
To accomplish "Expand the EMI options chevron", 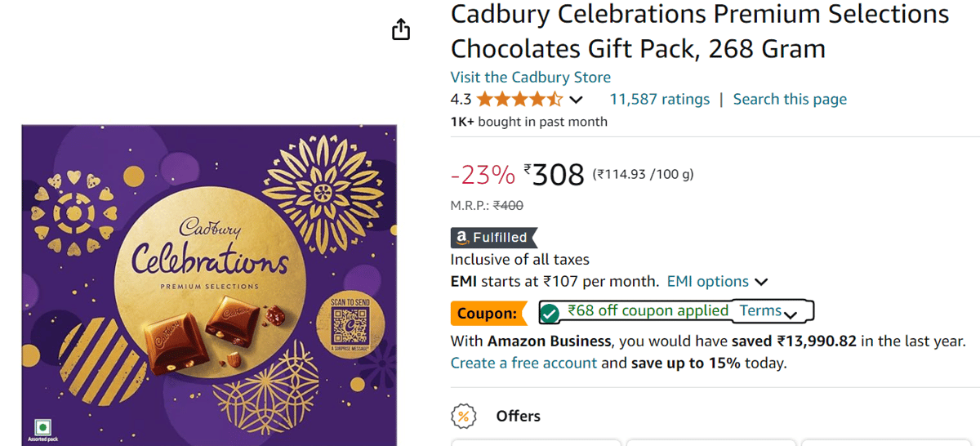I will tap(761, 283).
